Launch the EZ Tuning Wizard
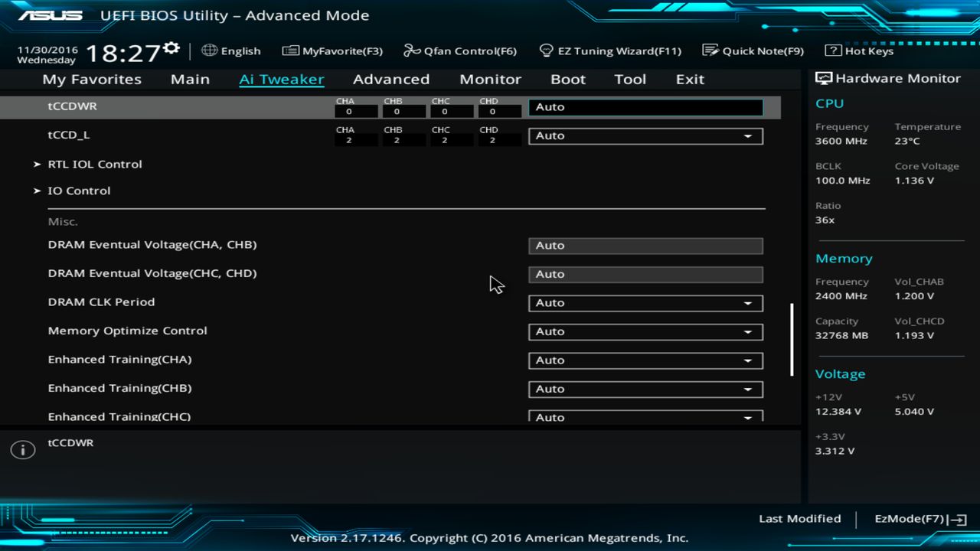Screen dimensions: 980x551 pyautogui.click(x=611, y=51)
